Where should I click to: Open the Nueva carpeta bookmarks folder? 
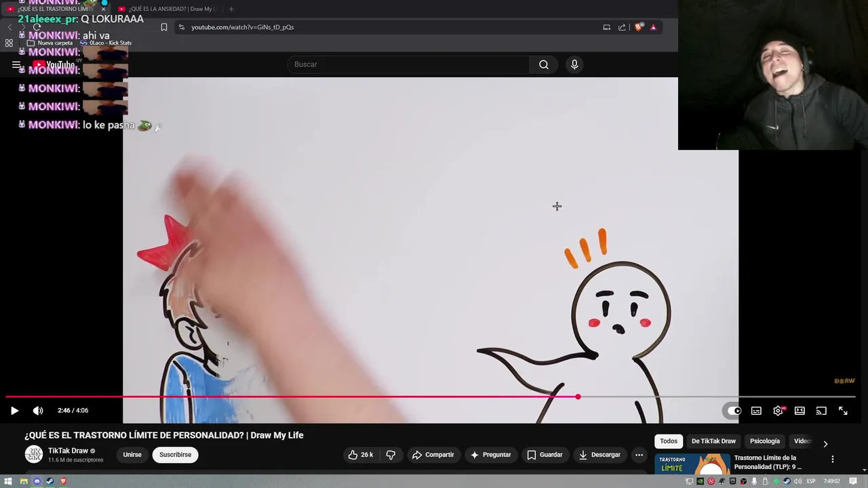click(50, 43)
